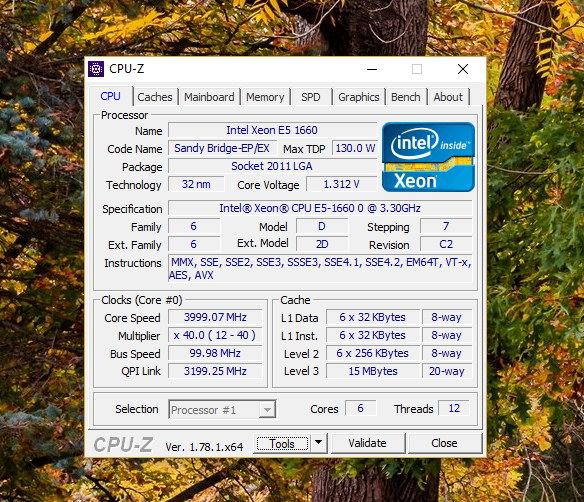584x502 pixels.
Task: Click the CPU-Z app icon in title bar
Action: point(96,69)
